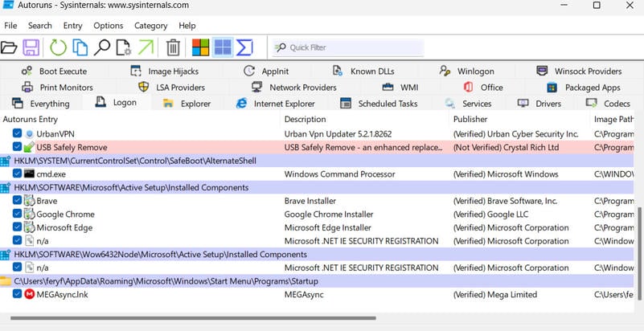Click the Open file toolbar icon
644x331 pixels.
9,47
